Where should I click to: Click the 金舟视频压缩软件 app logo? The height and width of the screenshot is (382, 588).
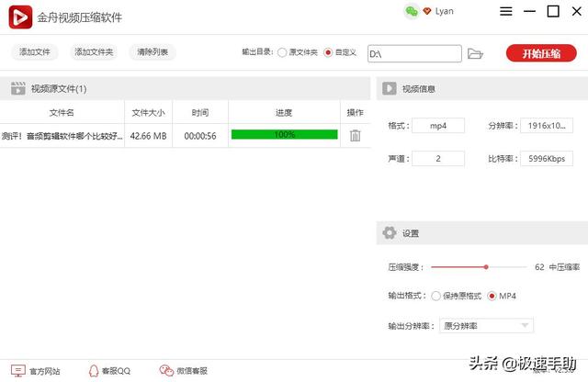[20, 17]
